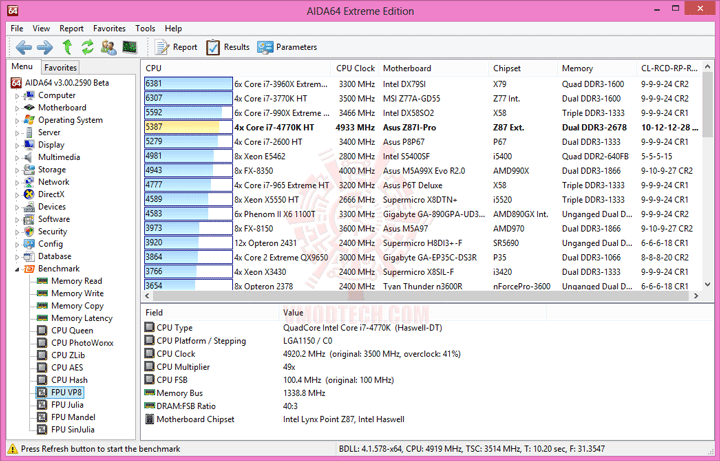Open the Memory Latency benchmark
The height and width of the screenshot is (461, 720).
tap(82, 318)
